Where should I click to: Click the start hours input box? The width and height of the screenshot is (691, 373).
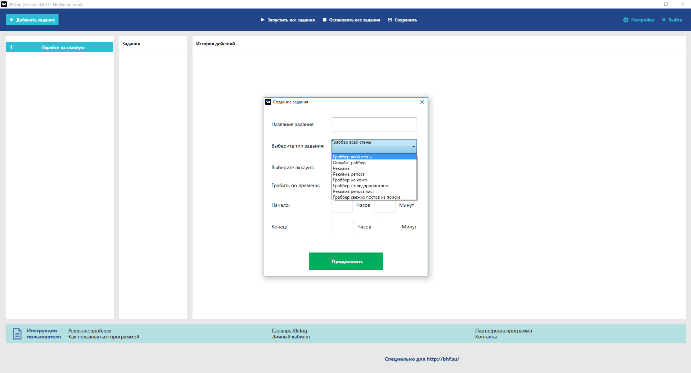click(x=342, y=206)
